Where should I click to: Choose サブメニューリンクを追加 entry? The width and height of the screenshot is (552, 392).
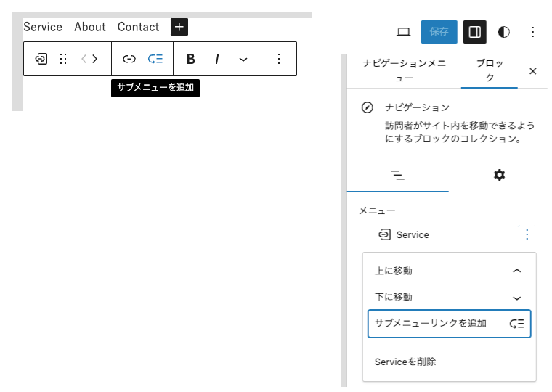[x=449, y=323]
